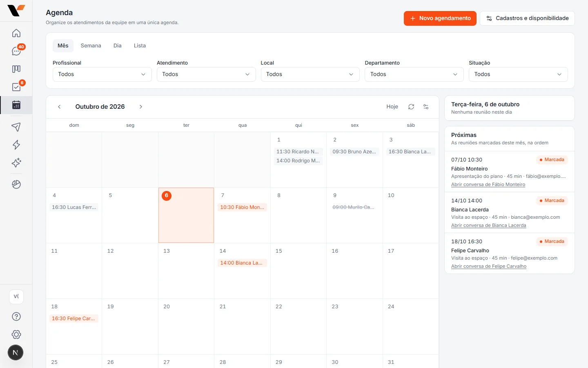Expand the Atendimento dropdown
The height and width of the screenshot is (368, 588).
pyautogui.click(x=206, y=74)
